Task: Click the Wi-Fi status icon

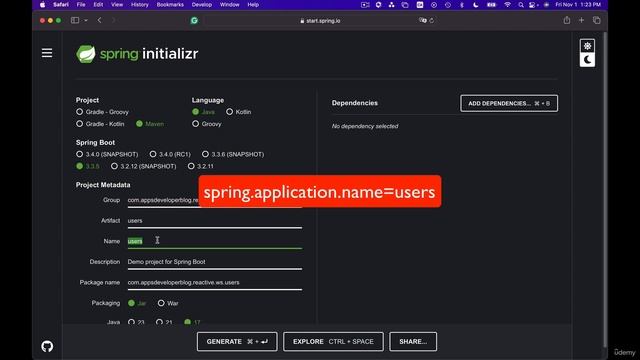Action: click(x=507, y=4)
